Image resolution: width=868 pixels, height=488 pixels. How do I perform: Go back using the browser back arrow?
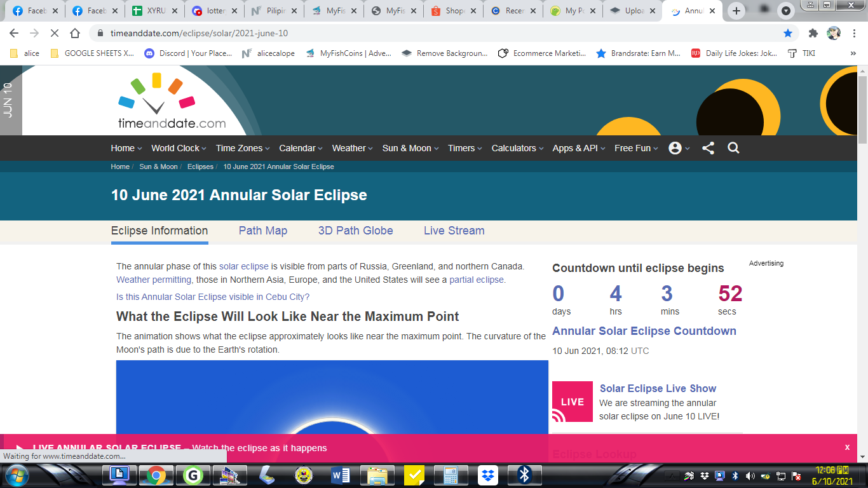(14, 33)
